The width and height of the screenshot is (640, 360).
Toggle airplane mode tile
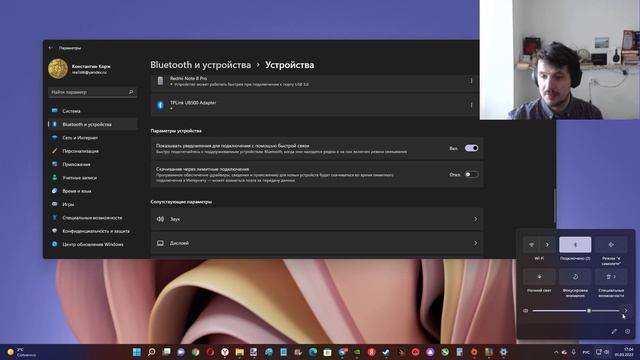pyautogui.click(x=611, y=245)
